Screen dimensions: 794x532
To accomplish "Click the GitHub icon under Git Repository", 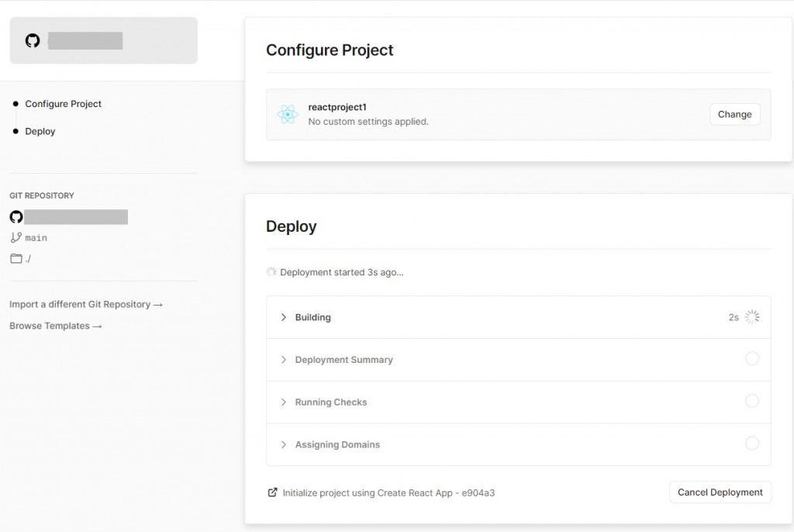I will click(x=16, y=216).
